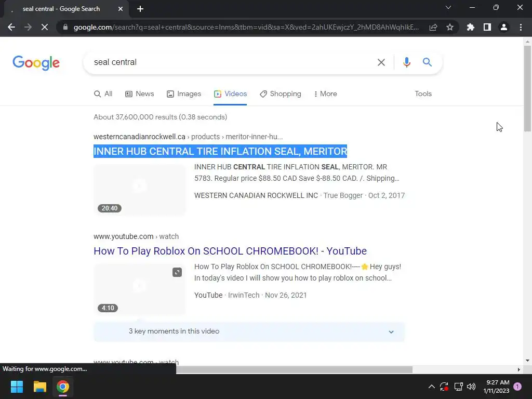Viewport: 532px width, 399px height.
Task: Click the 'Oct 2, 2017' date text
Action: click(387, 195)
